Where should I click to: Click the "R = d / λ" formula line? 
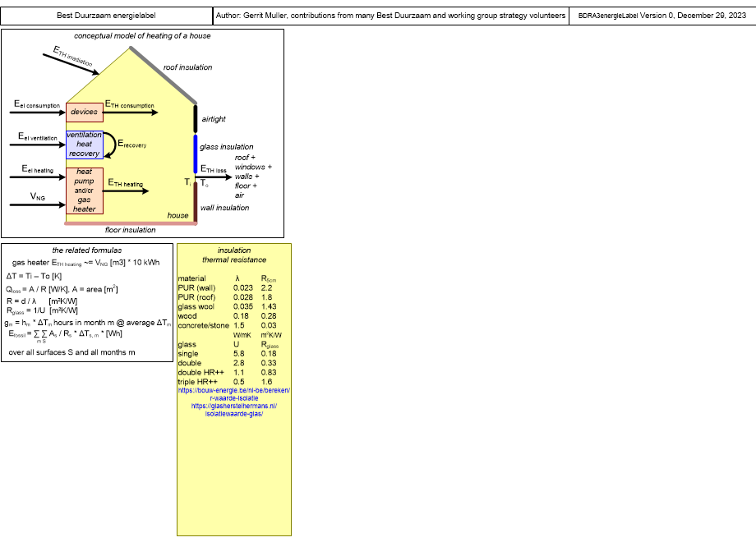pyautogui.click(x=42, y=301)
